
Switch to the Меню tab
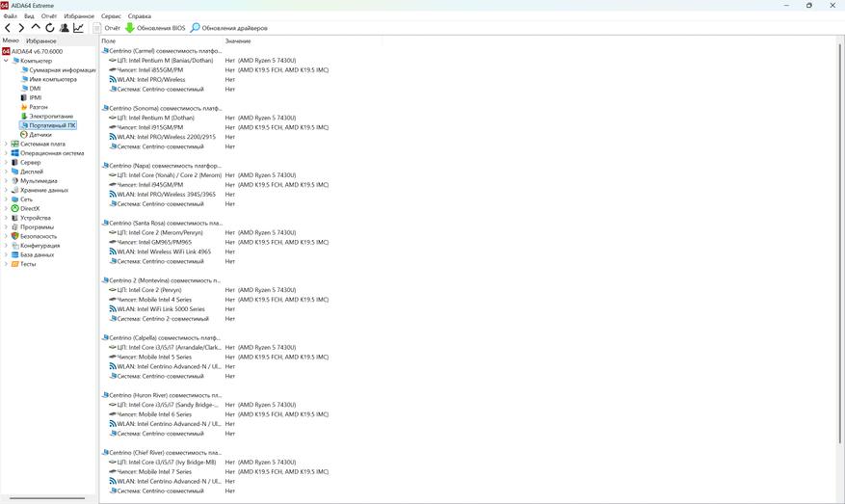[11, 41]
